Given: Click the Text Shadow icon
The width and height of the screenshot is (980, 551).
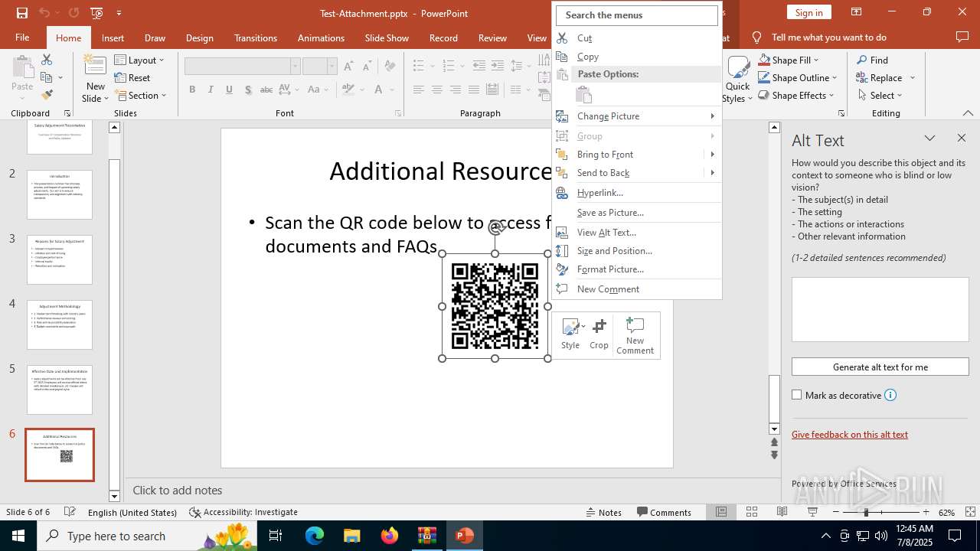Looking at the screenshot, I should click(x=248, y=90).
